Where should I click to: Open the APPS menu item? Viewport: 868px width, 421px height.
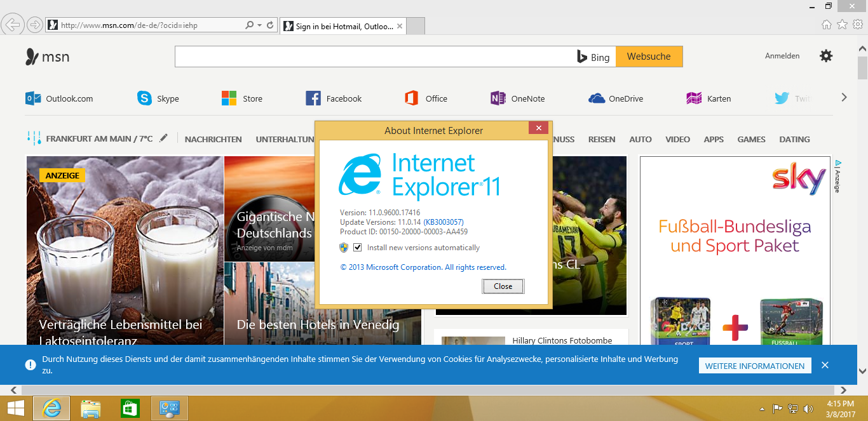point(714,139)
